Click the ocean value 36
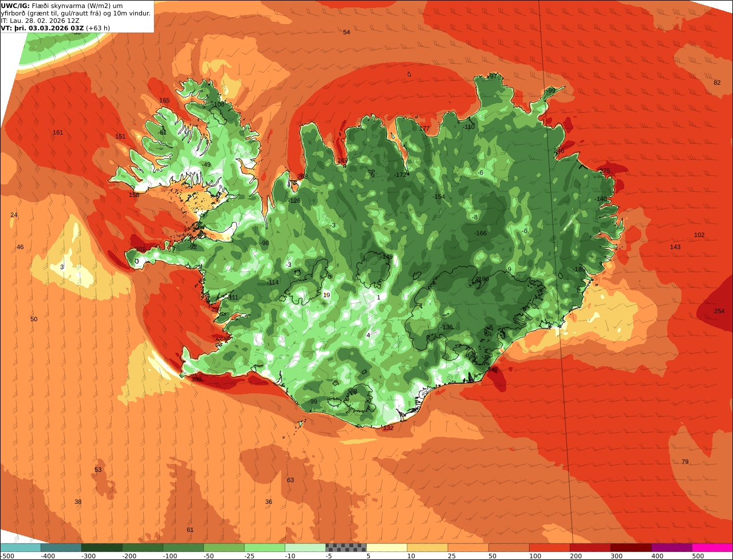This screenshot has width=733, height=560. tap(269, 502)
